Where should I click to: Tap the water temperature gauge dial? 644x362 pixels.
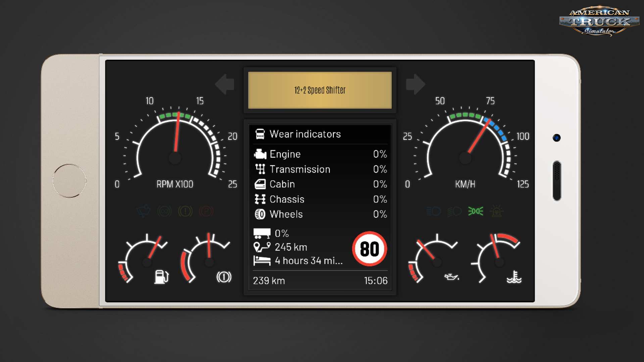[496, 258]
